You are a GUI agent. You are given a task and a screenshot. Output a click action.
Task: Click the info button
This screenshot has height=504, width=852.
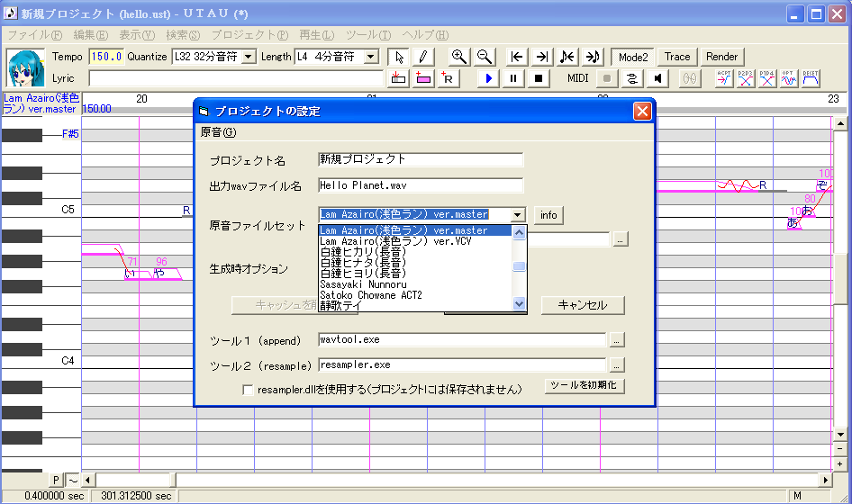[x=548, y=215]
